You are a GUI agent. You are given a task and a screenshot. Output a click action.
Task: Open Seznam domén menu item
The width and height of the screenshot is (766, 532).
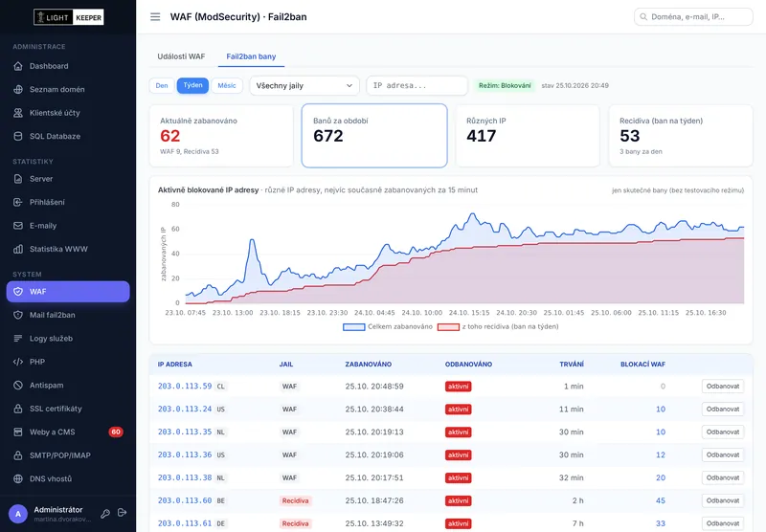68,89
